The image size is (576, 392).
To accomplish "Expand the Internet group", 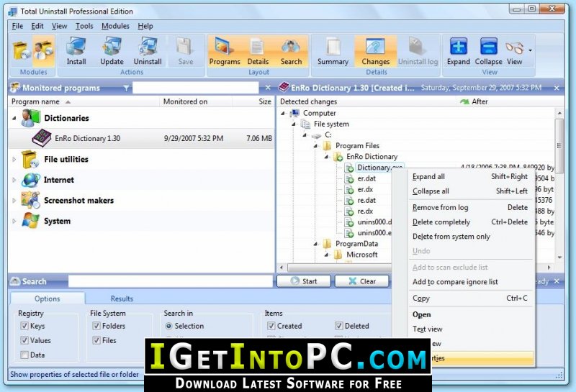I will (x=14, y=180).
